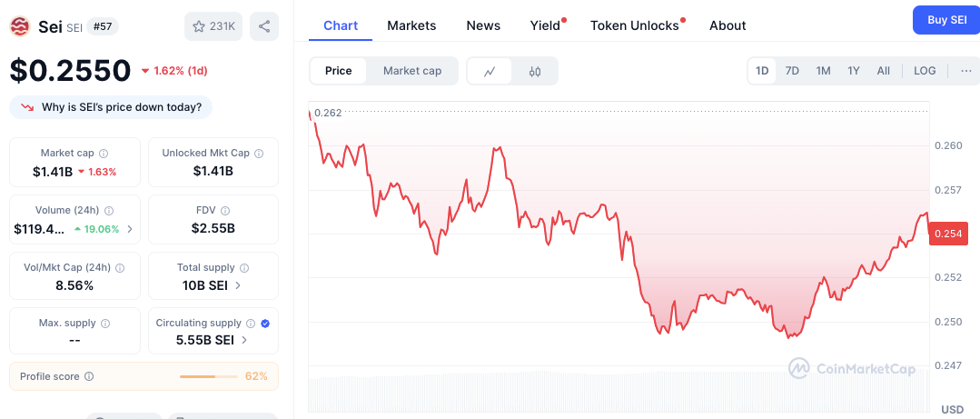Click the Buy SEI button

(946, 20)
